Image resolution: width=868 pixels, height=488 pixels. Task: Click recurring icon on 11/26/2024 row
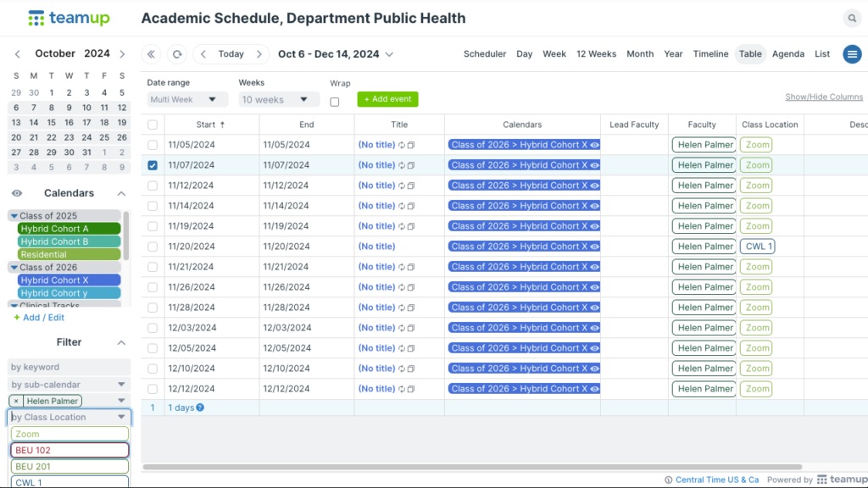pyautogui.click(x=402, y=287)
